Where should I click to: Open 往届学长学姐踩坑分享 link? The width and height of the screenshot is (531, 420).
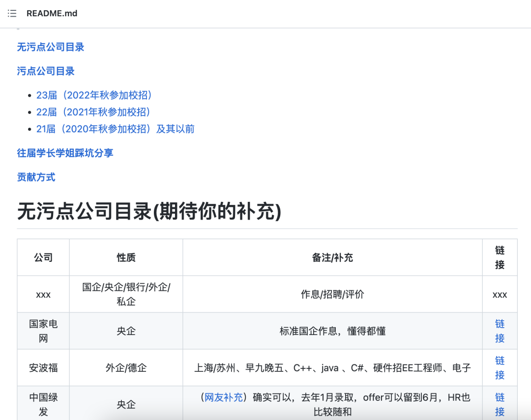pyautogui.click(x=65, y=153)
